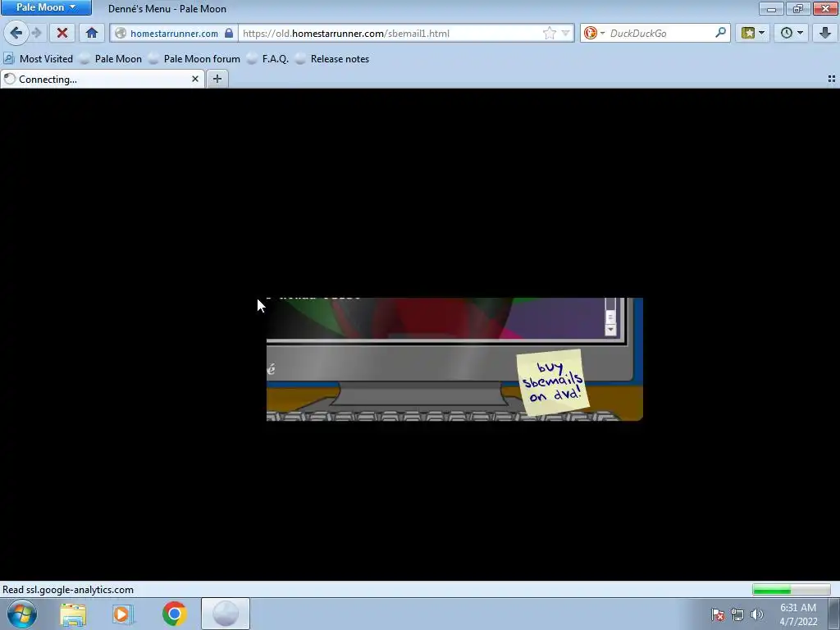This screenshot has height=630, width=840.
Task: Click the Read ssl.google-analytics.com status text
Action: (x=68, y=590)
